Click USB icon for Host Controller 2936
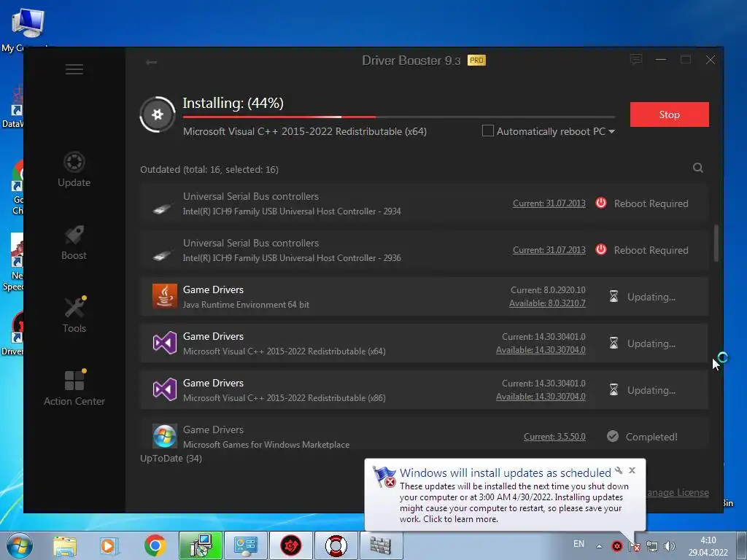Viewport: 747px width, 560px height. [162, 255]
